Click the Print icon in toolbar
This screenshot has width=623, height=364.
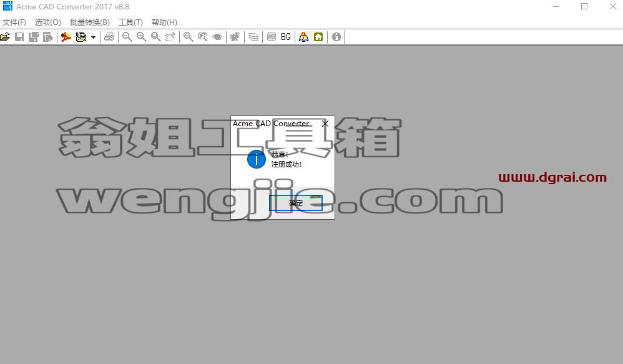point(109,37)
